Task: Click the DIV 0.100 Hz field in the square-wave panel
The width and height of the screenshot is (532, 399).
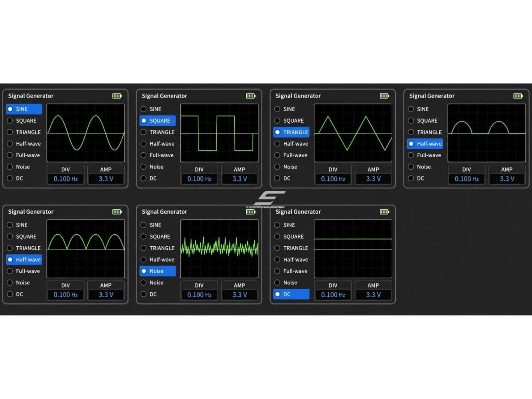Action: (199, 179)
